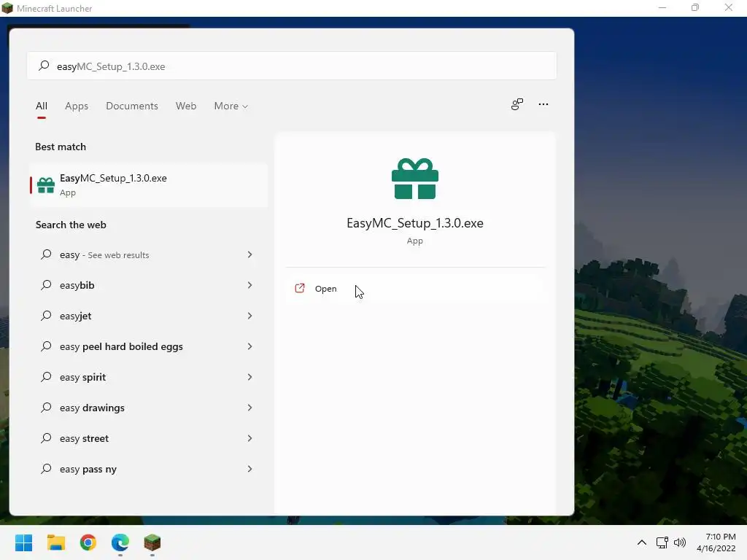Expand the arrow next to easy street
This screenshot has width=747, height=560.
tap(249, 438)
